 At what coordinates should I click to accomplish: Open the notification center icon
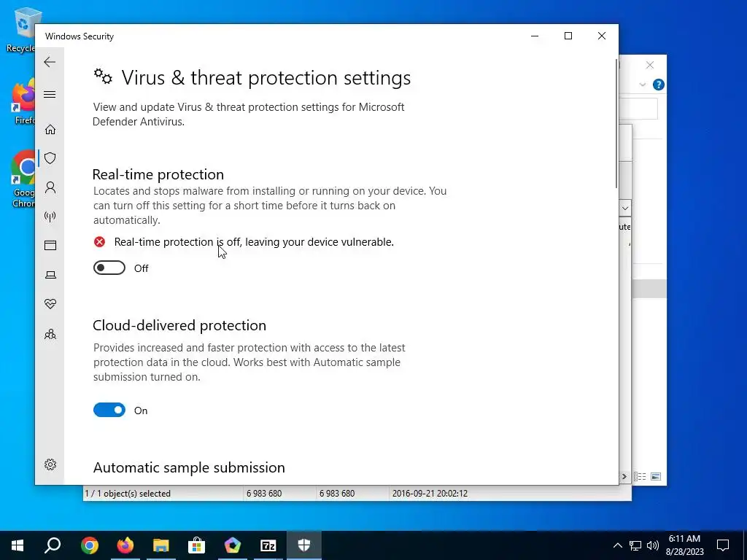click(x=723, y=545)
